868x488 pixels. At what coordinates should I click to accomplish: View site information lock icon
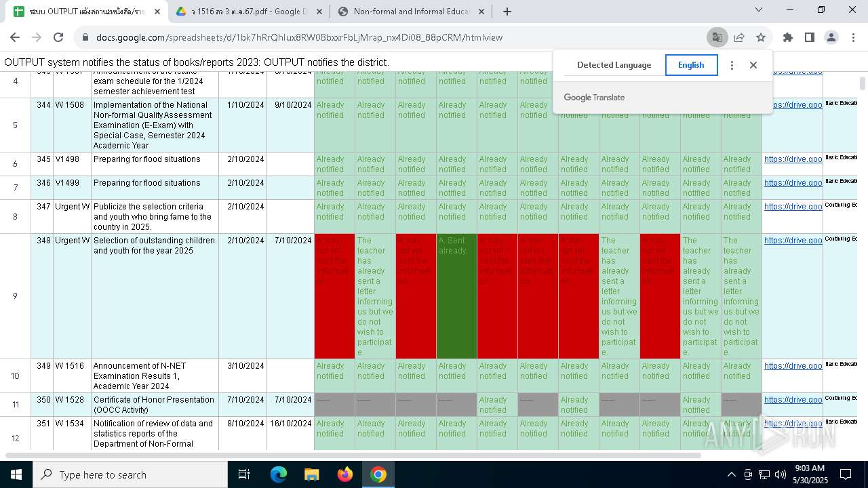click(x=85, y=38)
